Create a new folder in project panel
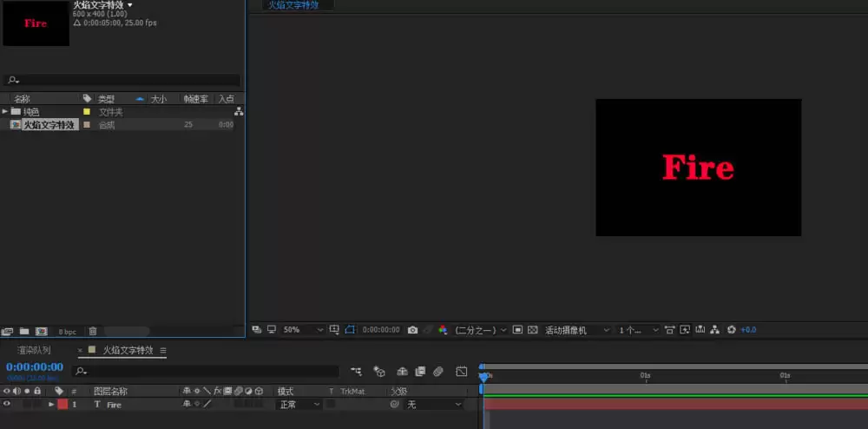 [24, 332]
